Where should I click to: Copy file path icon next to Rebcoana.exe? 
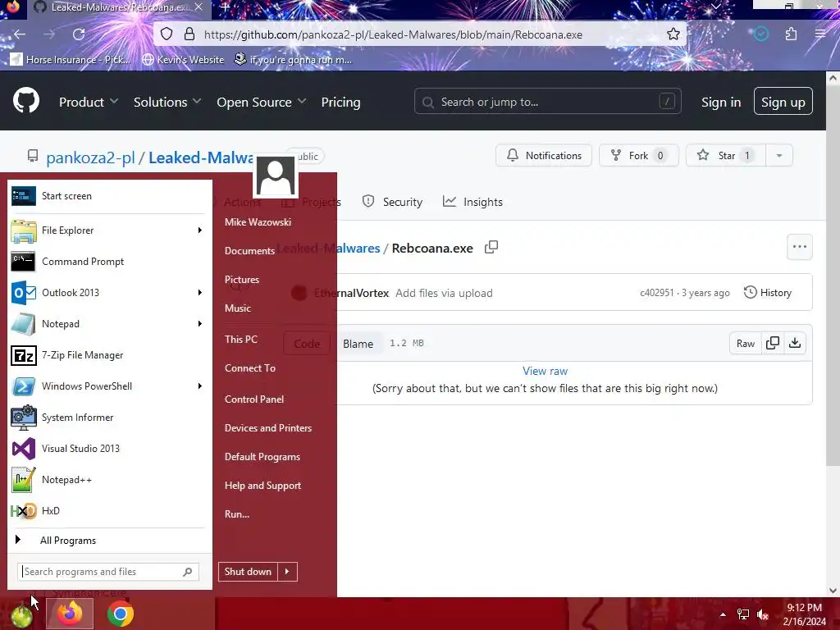[x=491, y=247]
